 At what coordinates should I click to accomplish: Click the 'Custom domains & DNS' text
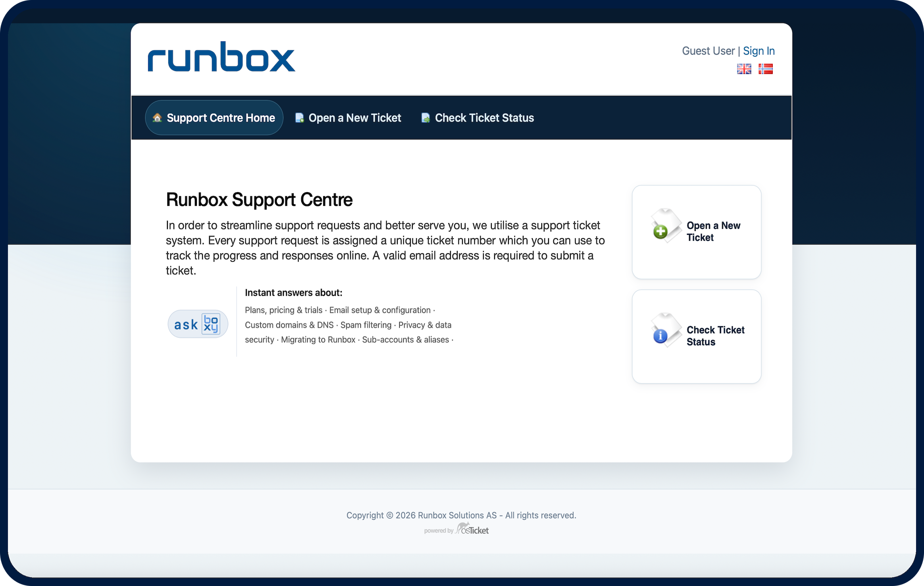pos(289,325)
